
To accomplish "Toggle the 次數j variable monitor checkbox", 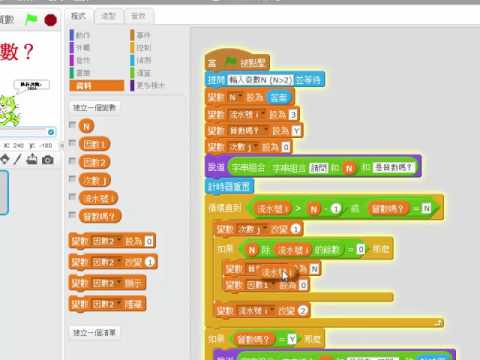I will 72,179.
